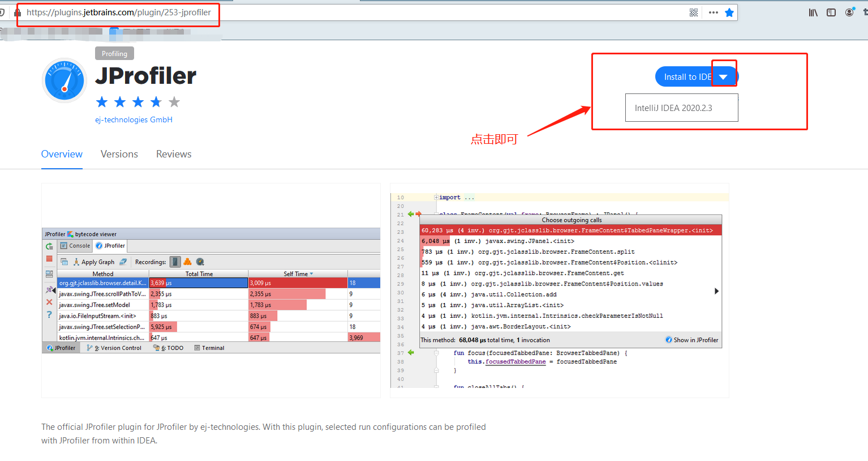Toggle the blue bookmark star
Image resolution: width=868 pixels, height=461 pixels.
[x=729, y=12]
